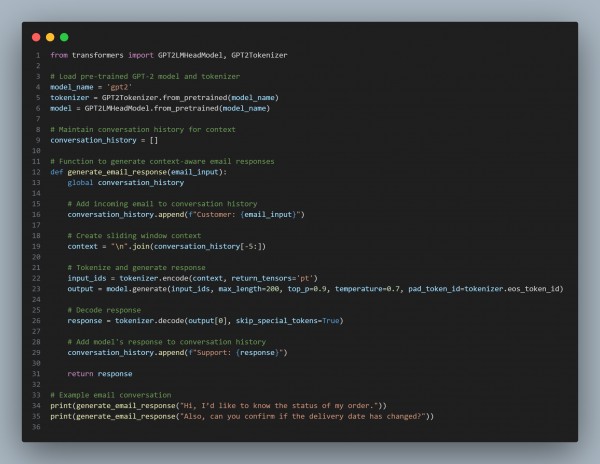Click the 'global conversation_history' line

[126, 182]
